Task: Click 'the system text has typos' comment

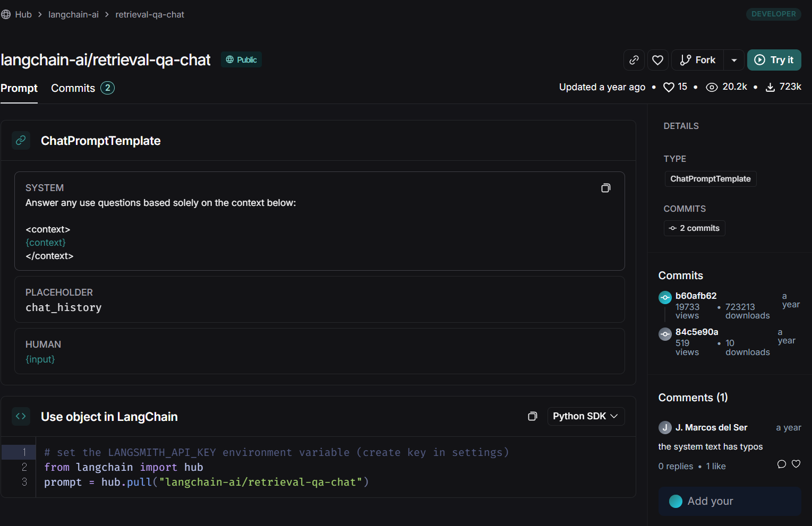Action: coord(711,446)
